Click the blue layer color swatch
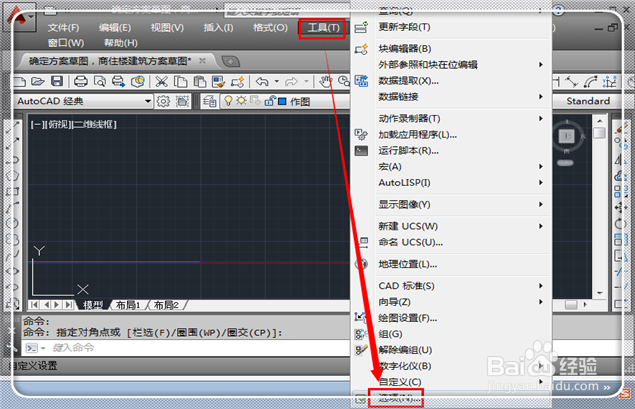 [282, 101]
